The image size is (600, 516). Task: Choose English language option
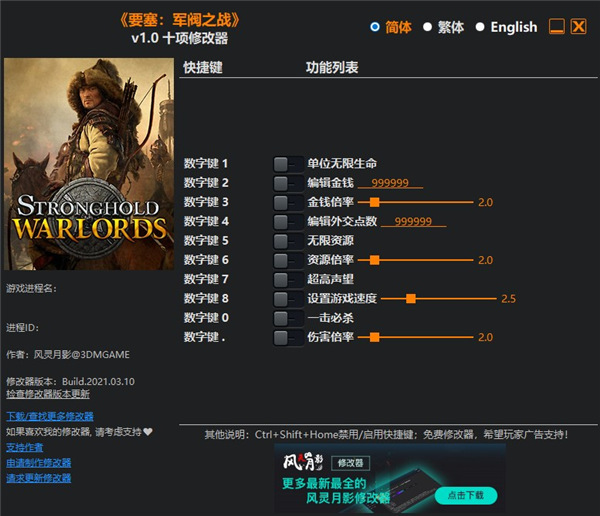pos(480,27)
